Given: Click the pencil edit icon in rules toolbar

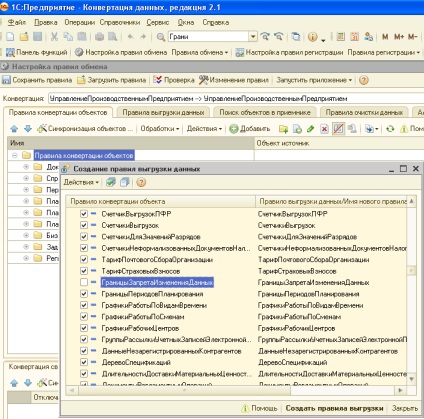Looking at the screenshot, I should [311, 129].
